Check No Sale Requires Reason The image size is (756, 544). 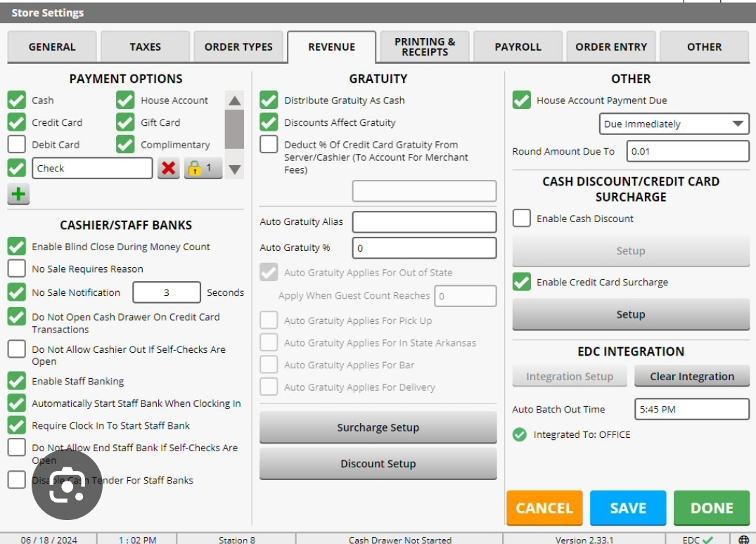coord(17,268)
